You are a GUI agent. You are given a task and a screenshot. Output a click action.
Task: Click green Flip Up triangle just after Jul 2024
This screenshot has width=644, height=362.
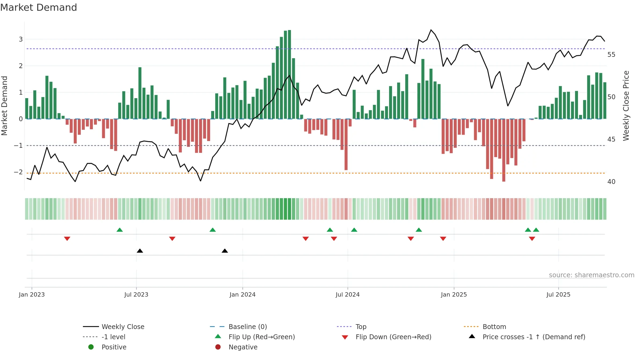354,230
